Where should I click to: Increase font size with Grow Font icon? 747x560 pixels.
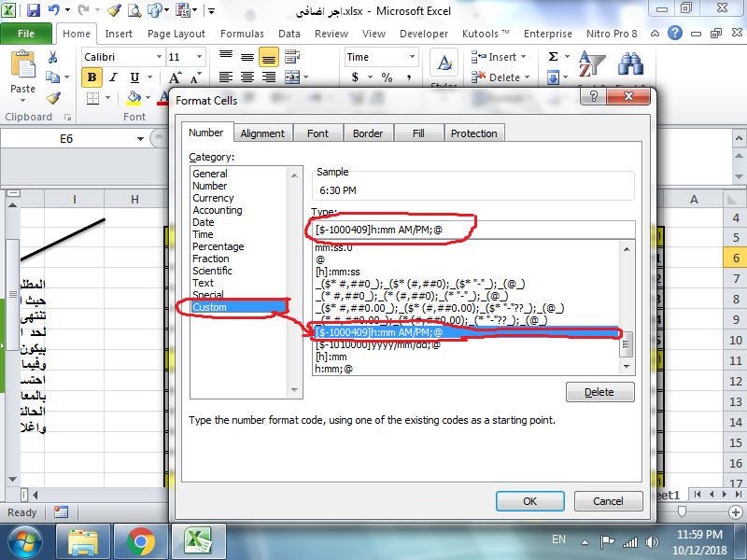[x=175, y=77]
